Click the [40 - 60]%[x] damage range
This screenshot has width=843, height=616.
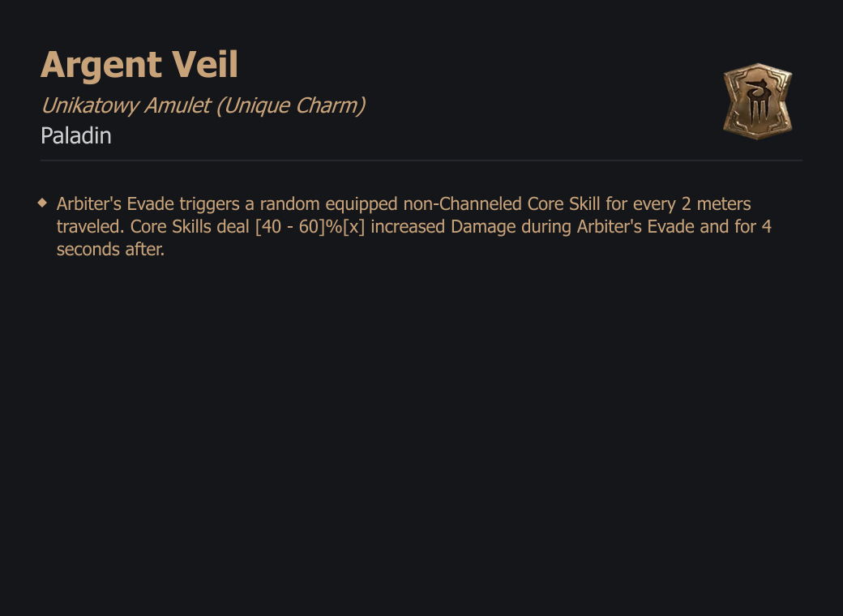[x=310, y=226]
